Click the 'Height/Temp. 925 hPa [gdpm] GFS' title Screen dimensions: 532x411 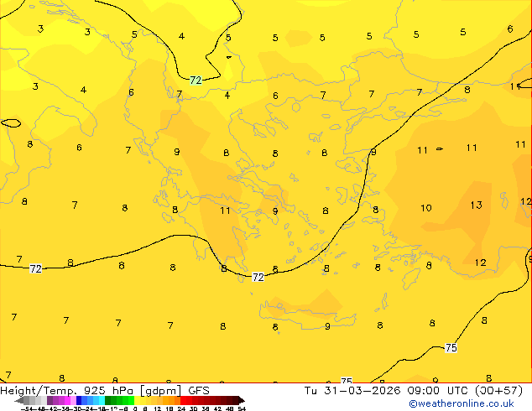coord(105,391)
